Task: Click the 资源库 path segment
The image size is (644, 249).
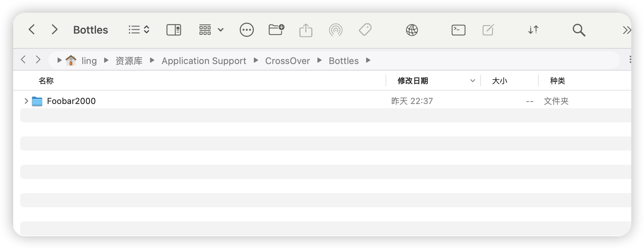Action: (129, 61)
